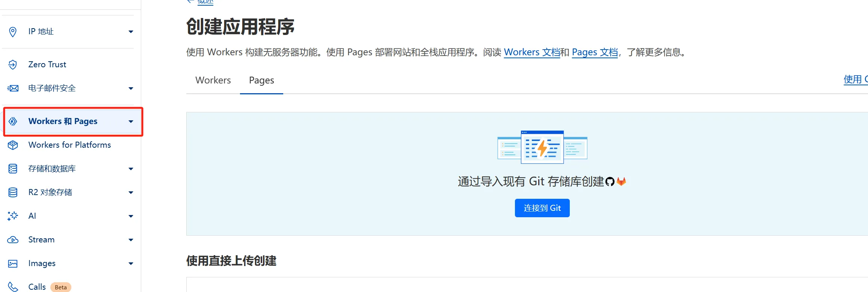Click the Workers 和 Pages diamond icon

tap(13, 121)
